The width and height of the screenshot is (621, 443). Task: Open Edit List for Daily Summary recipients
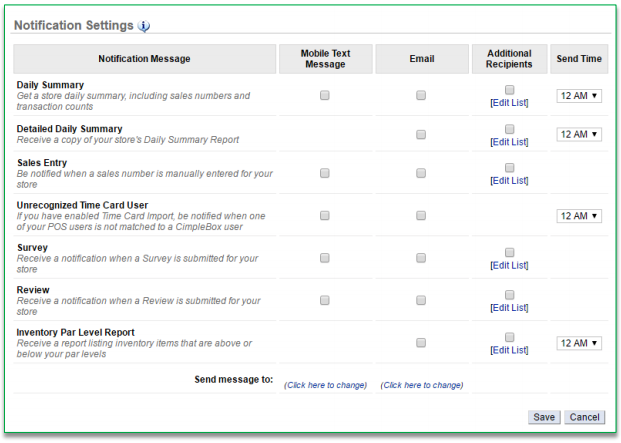(x=509, y=103)
